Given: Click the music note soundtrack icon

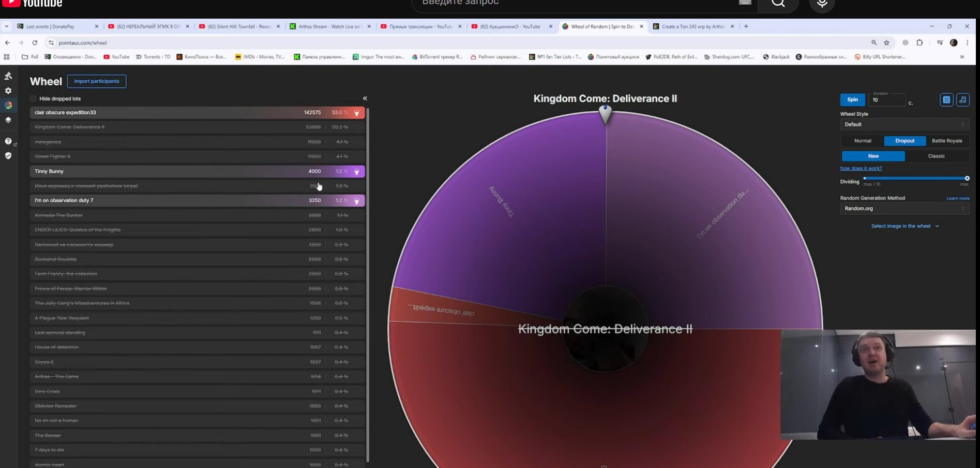Looking at the screenshot, I should tap(963, 100).
